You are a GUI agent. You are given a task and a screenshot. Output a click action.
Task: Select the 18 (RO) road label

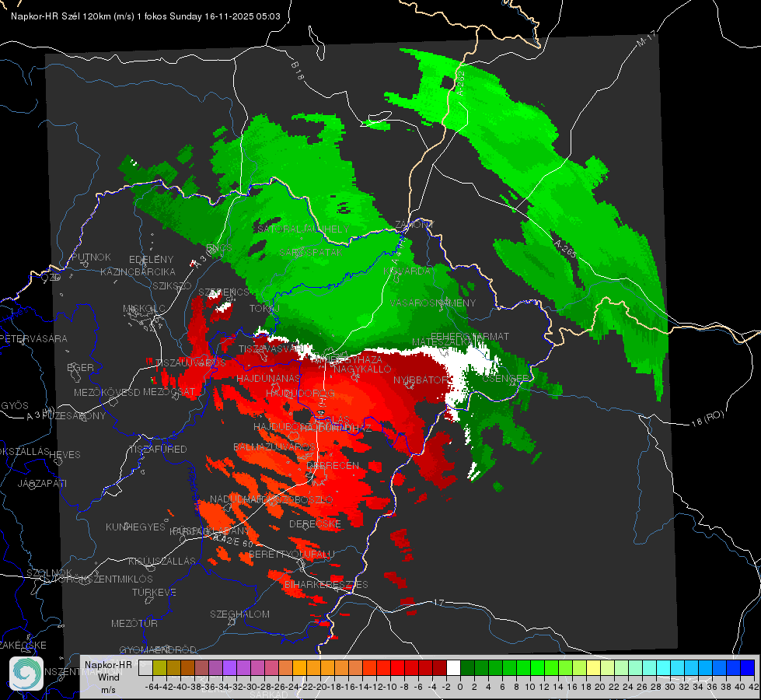click(707, 418)
